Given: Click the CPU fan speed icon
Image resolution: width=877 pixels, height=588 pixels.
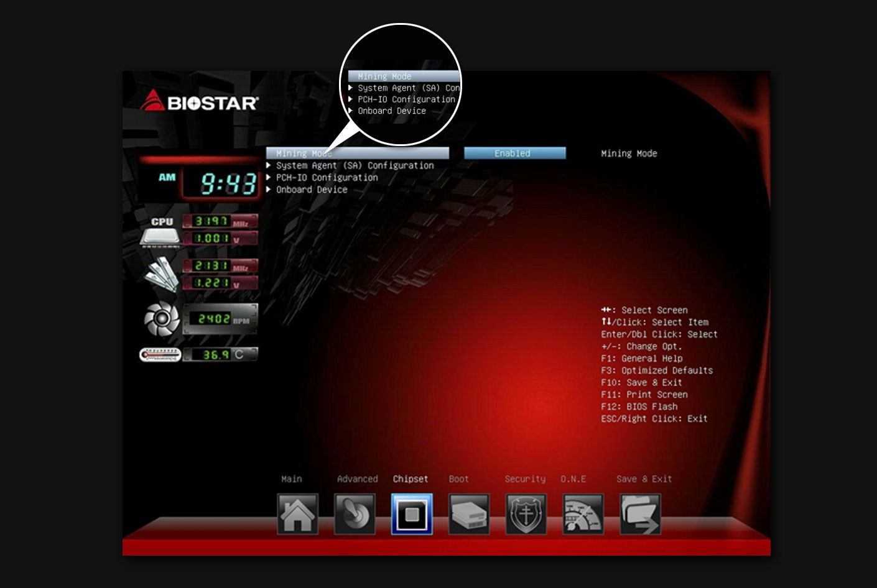Looking at the screenshot, I should click(x=162, y=319).
